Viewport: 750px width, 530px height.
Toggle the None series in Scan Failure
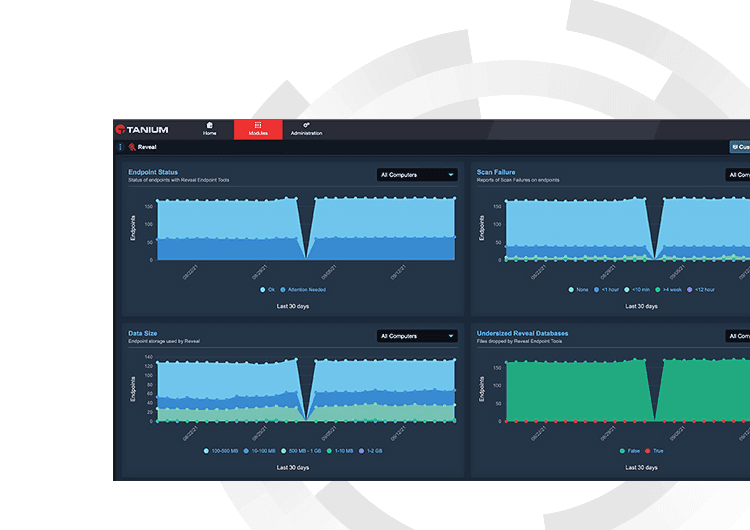pyautogui.click(x=578, y=289)
